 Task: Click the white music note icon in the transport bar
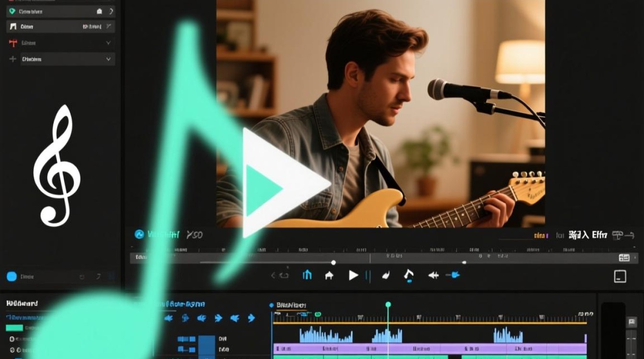408,275
